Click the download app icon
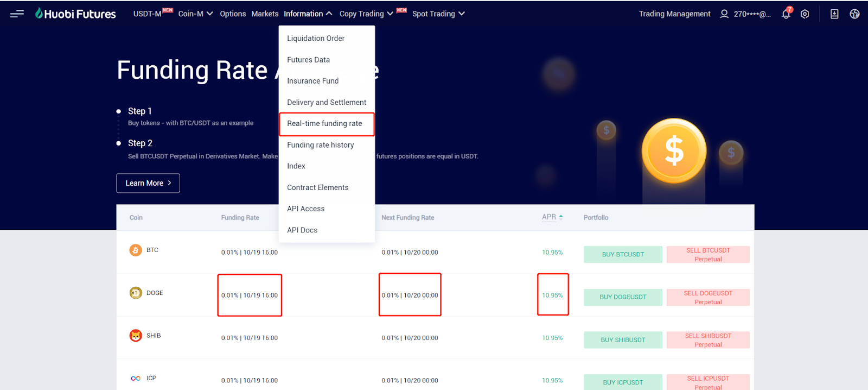The width and height of the screenshot is (868, 390). [x=834, y=14]
